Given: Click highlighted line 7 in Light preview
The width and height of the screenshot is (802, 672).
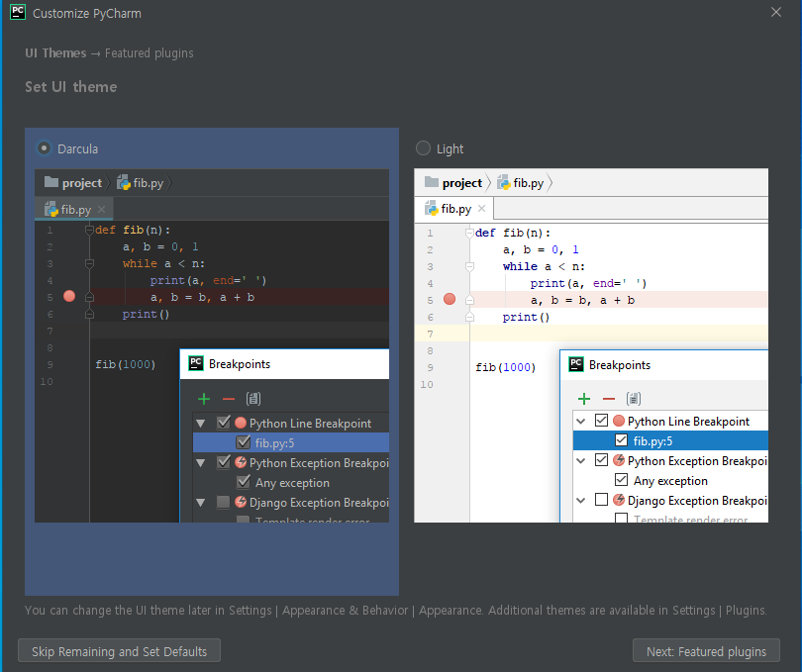Looking at the screenshot, I should [619, 334].
